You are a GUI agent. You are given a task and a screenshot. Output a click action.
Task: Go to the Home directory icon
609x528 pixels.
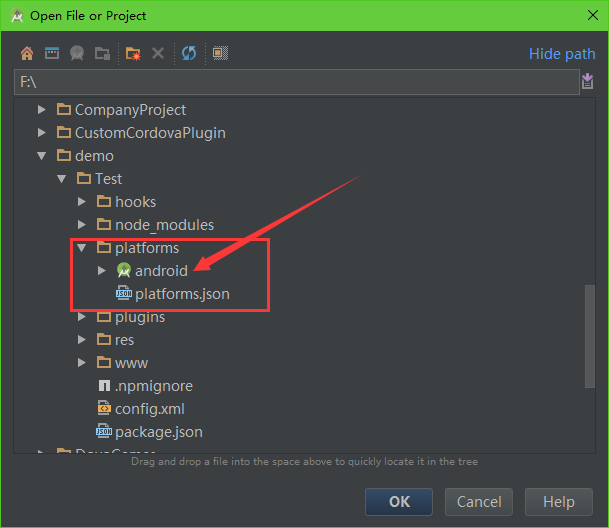[27, 53]
